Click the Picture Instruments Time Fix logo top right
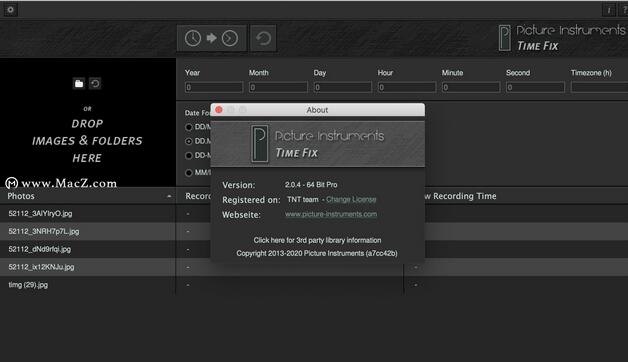628x362 pixels. (562, 38)
